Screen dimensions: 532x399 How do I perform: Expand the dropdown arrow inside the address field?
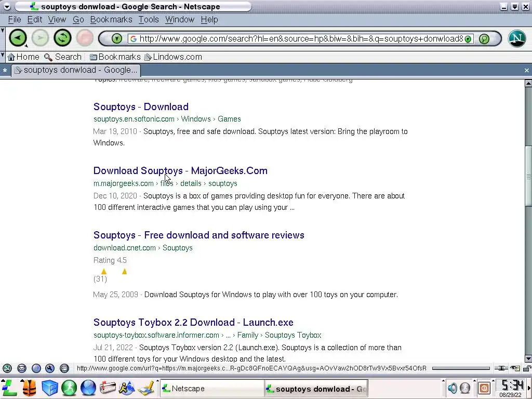[468, 39]
